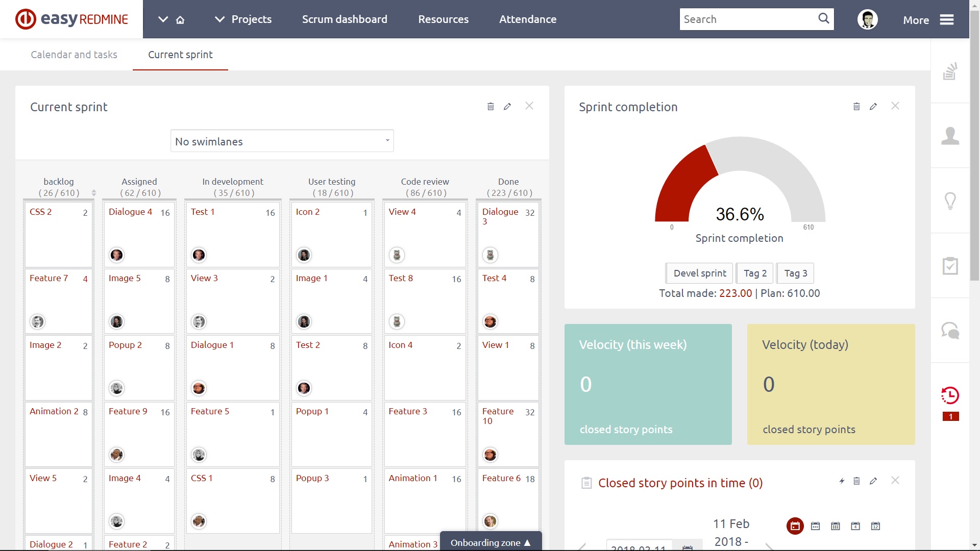Screen dimensions: 980x551
Task: Select the year period calendar icon (12)
Action: pyautogui.click(x=875, y=525)
